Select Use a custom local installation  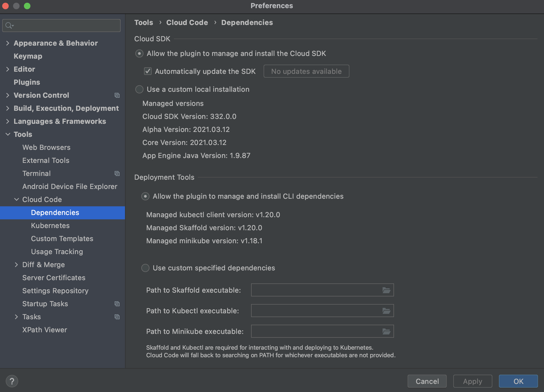(139, 89)
